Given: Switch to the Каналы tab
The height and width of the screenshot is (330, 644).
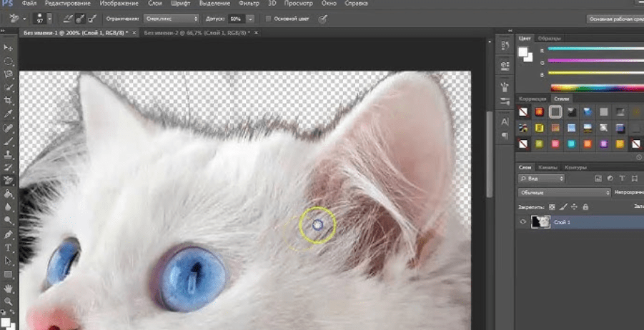Looking at the screenshot, I should pyautogui.click(x=548, y=167).
